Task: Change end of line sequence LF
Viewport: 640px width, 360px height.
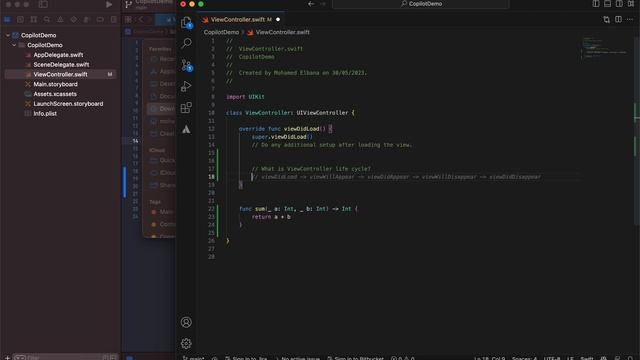Action: (570, 358)
